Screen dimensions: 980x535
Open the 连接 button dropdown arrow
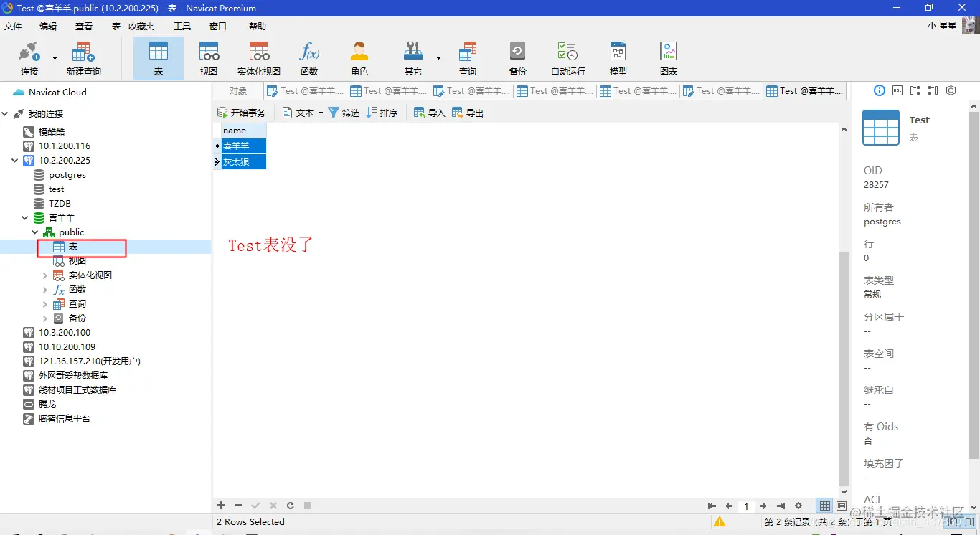click(x=55, y=58)
